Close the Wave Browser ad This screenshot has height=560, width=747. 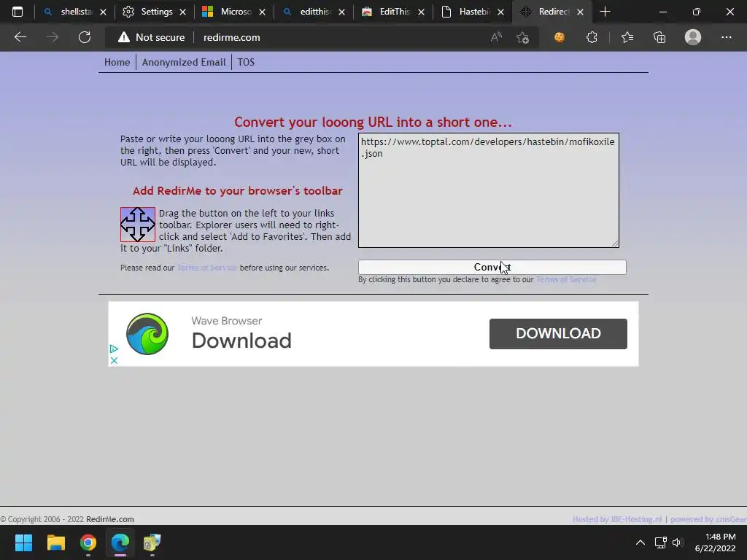114,360
